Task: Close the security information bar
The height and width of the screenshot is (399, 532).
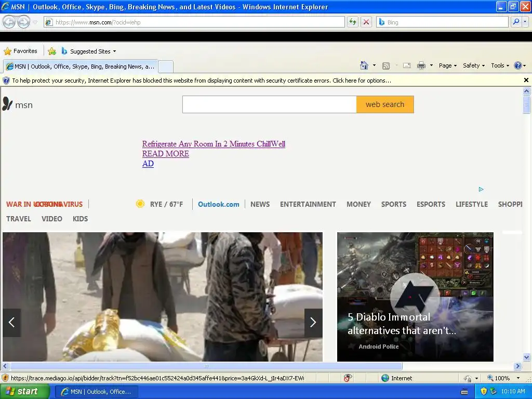Action: (x=526, y=80)
